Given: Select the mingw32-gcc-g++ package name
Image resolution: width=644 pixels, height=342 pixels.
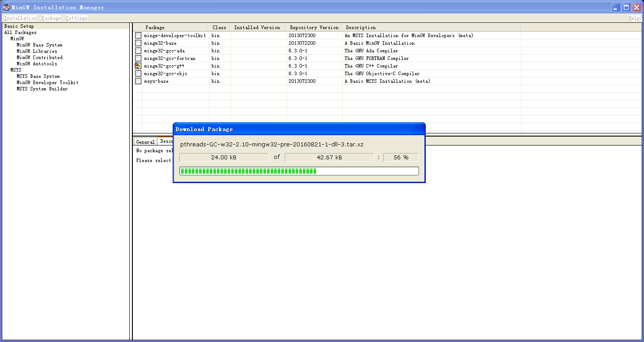Looking at the screenshot, I should pyautogui.click(x=164, y=66).
